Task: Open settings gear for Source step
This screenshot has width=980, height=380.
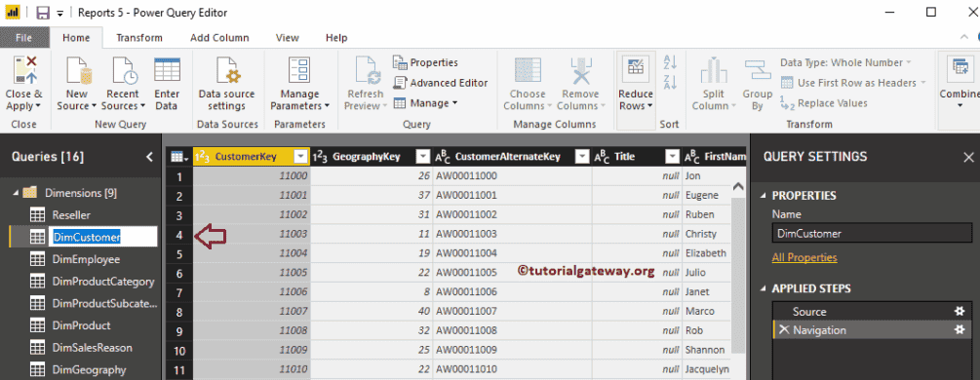Action: click(x=960, y=311)
